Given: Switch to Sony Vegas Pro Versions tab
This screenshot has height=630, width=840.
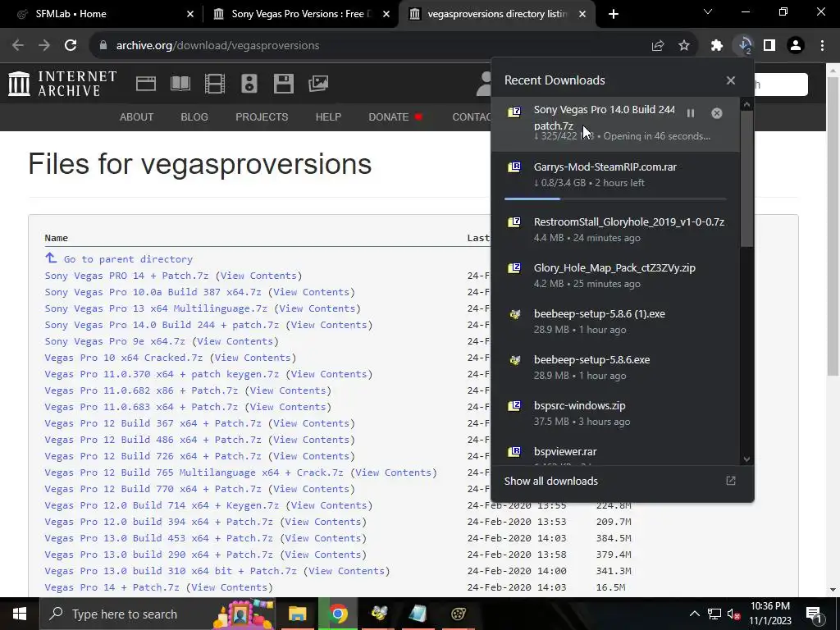Looking at the screenshot, I should tap(301, 14).
